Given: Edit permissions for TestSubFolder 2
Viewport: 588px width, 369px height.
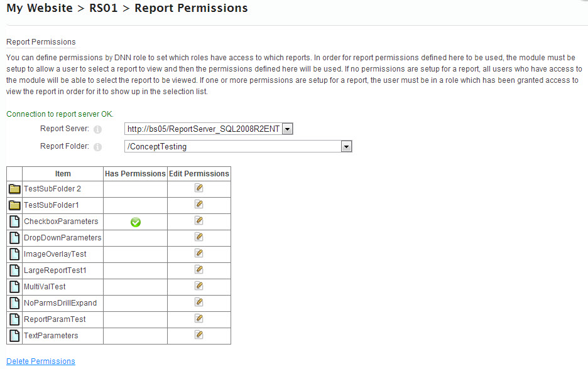Looking at the screenshot, I should tap(199, 188).
